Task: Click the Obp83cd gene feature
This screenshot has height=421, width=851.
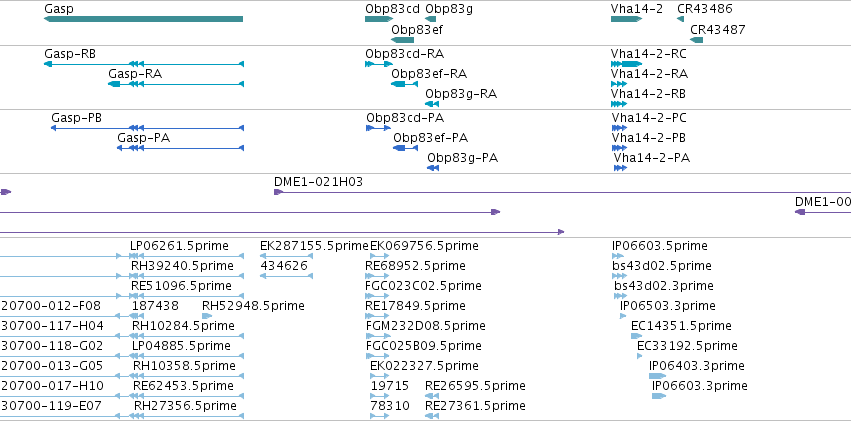Action: (x=379, y=19)
